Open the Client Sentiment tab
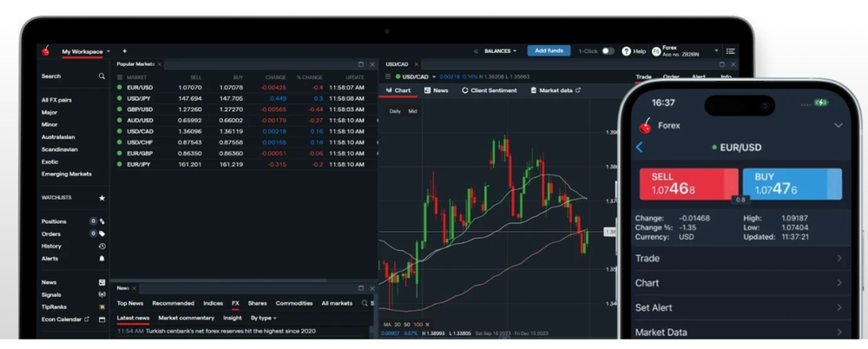Viewport: 868px width, 349px height. coord(490,90)
